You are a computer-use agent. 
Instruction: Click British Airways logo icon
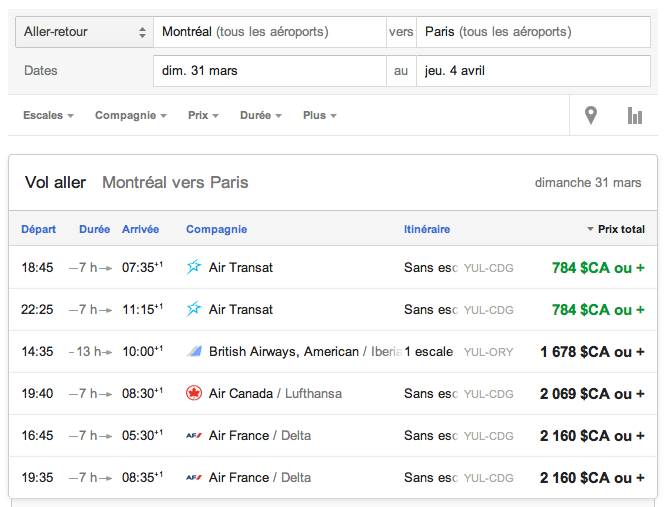[x=194, y=351]
